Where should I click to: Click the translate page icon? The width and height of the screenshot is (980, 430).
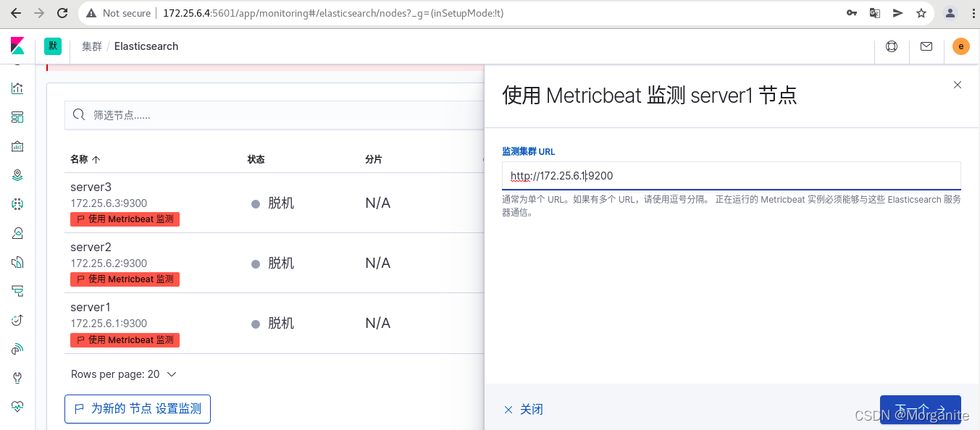[875, 13]
